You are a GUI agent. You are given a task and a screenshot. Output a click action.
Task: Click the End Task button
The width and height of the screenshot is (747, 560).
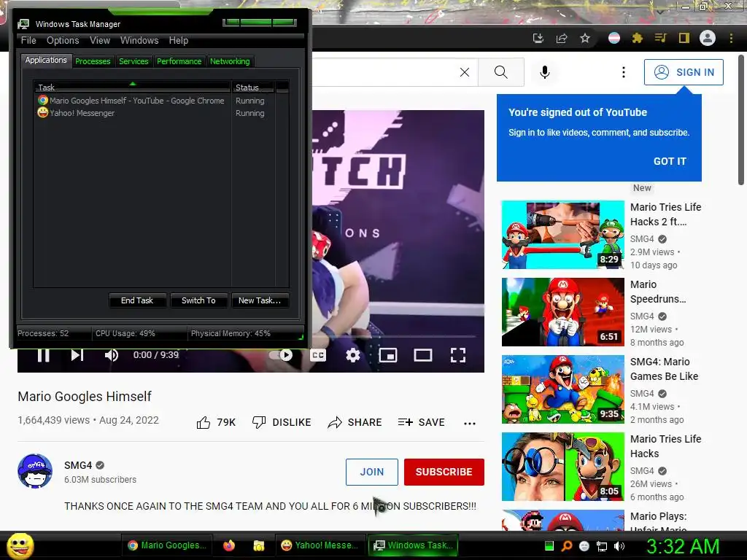pyautogui.click(x=137, y=300)
